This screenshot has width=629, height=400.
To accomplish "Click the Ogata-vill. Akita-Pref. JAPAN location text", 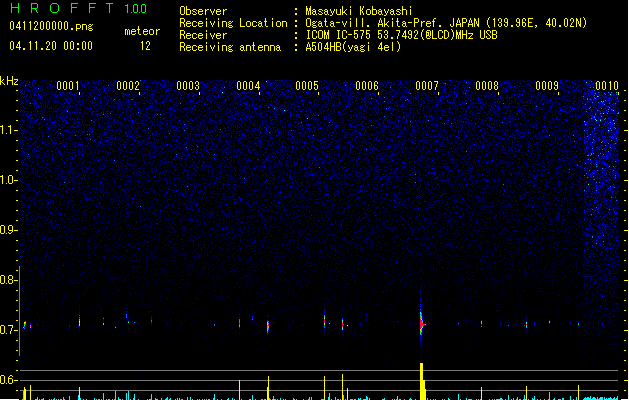I will click(446, 23).
